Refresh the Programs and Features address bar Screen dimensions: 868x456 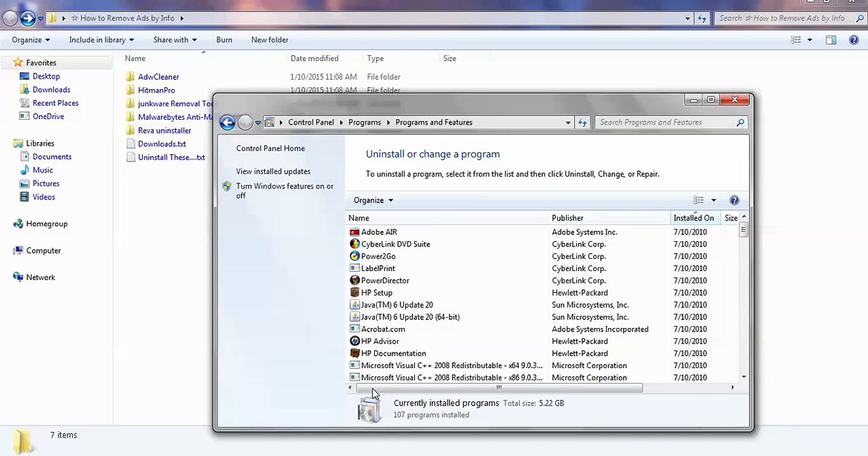click(x=582, y=122)
